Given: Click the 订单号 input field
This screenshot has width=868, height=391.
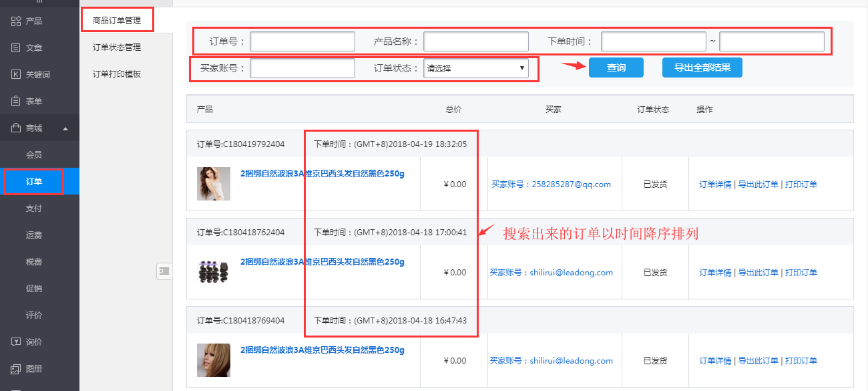Looking at the screenshot, I should [302, 41].
